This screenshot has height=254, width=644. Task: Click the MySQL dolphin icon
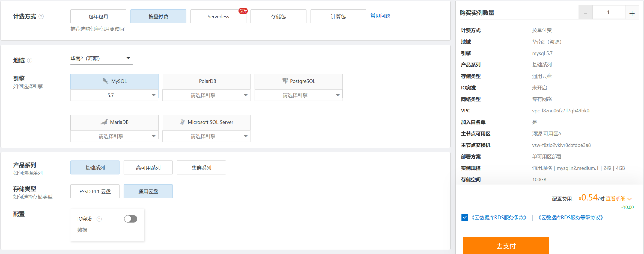coord(105,81)
